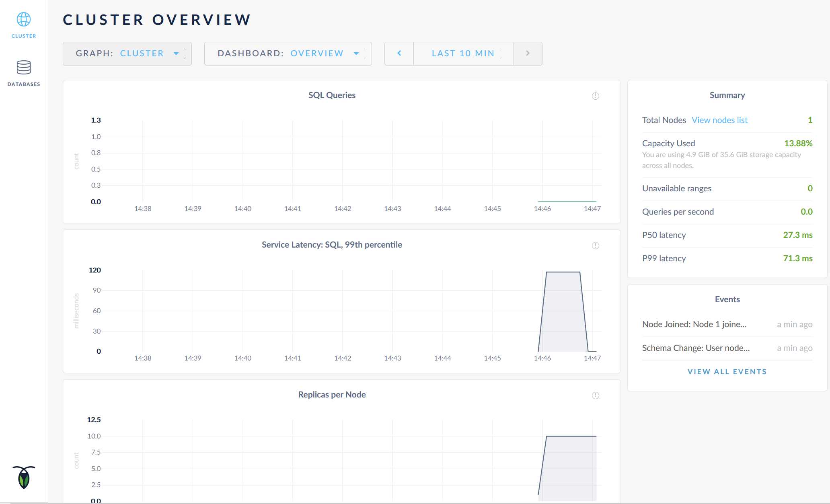Open the Cluster globe icon in sidebar
Viewport: 830px width, 504px height.
24,19
